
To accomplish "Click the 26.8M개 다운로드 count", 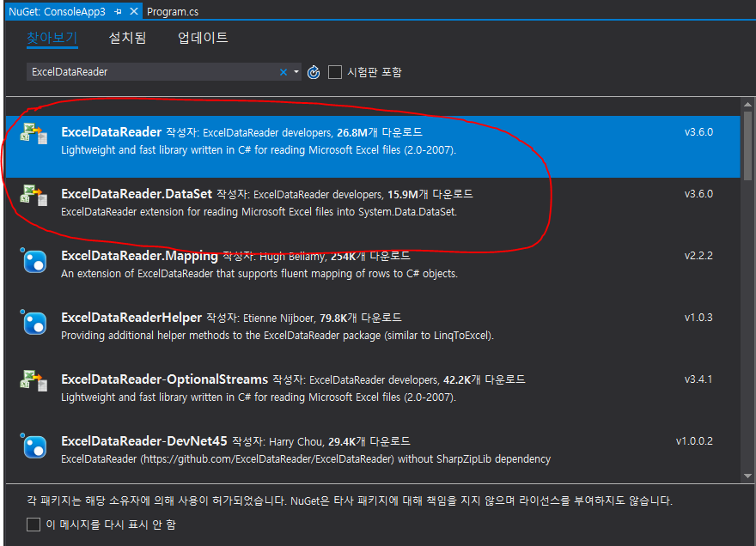I will [x=380, y=132].
